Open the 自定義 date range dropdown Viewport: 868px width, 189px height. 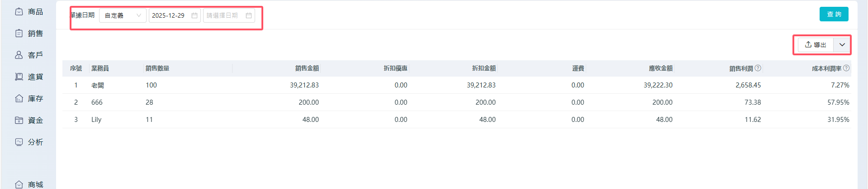(123, 15)
